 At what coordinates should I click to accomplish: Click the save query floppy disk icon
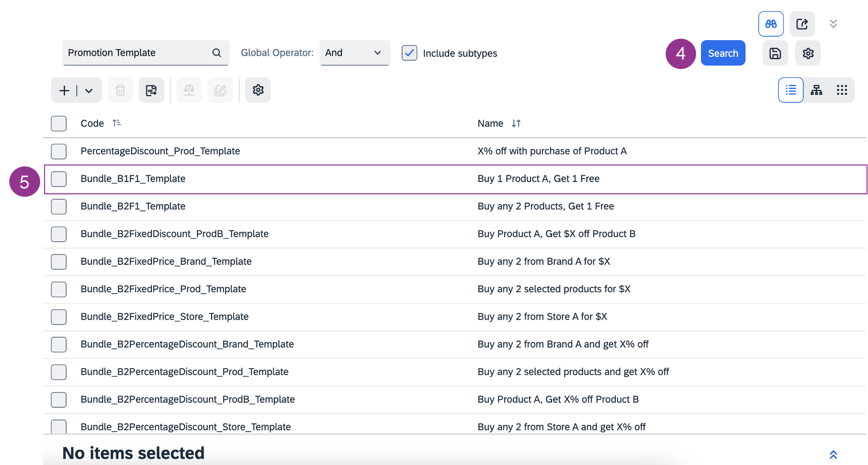coord(775,53)
